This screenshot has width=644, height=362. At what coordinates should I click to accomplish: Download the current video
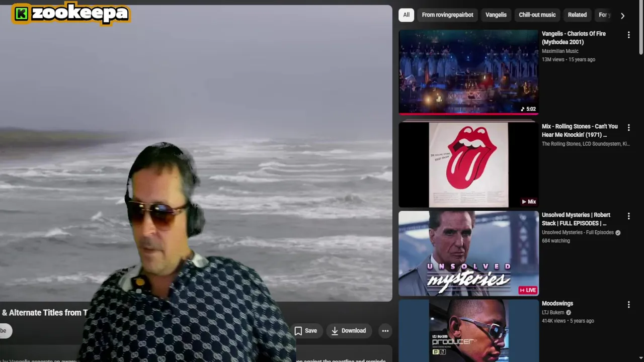pyautogui.click(x=349, y=331)
